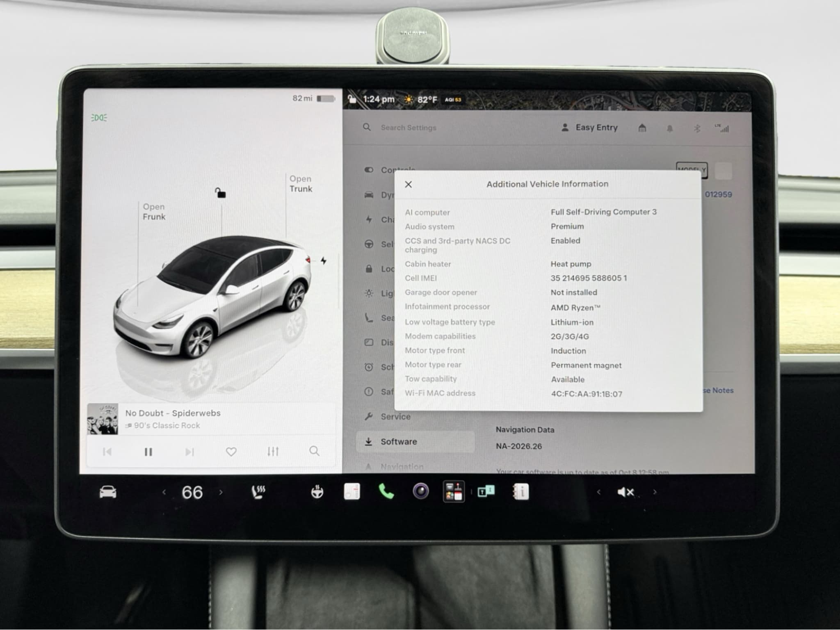
Task: Decrease cabin temperature with left arrow
Action: tap(164, 492)
